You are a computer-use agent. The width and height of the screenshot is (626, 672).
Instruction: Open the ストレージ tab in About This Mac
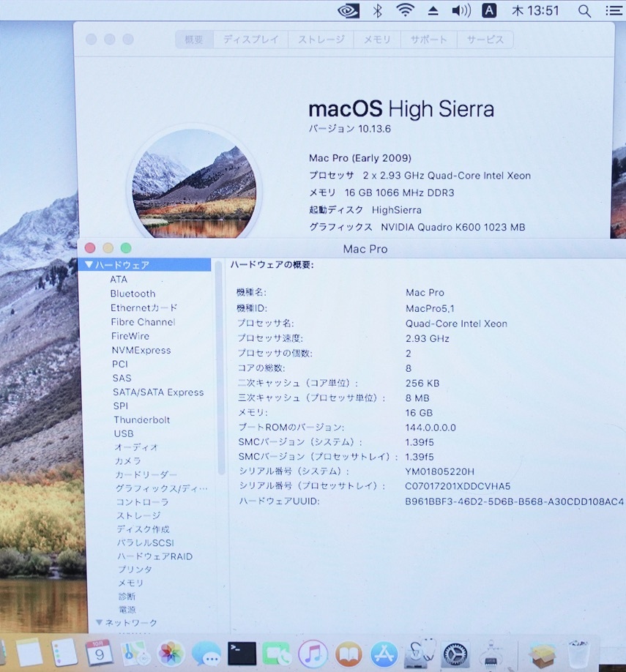321,40
